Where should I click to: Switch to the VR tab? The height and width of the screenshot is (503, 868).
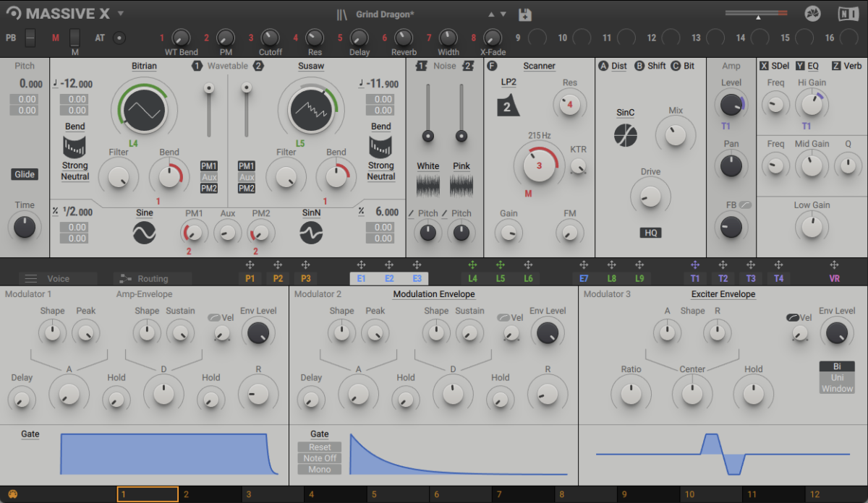(x=834, y=278)
